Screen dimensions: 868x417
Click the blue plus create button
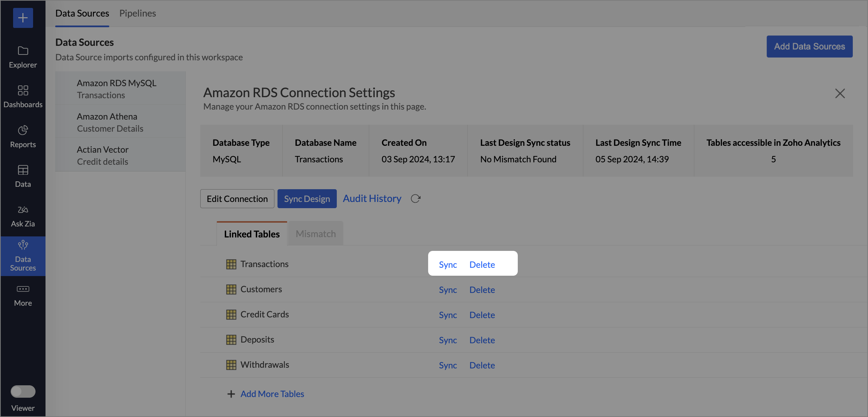[x=23, y=18]
